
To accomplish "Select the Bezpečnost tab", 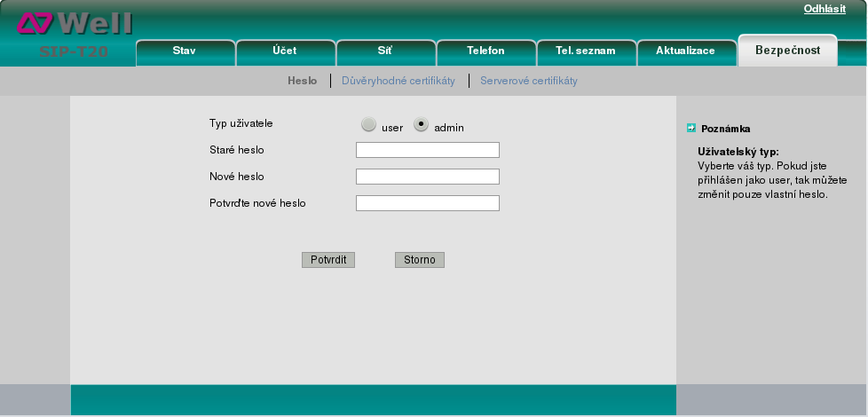I will pos(787,51).
